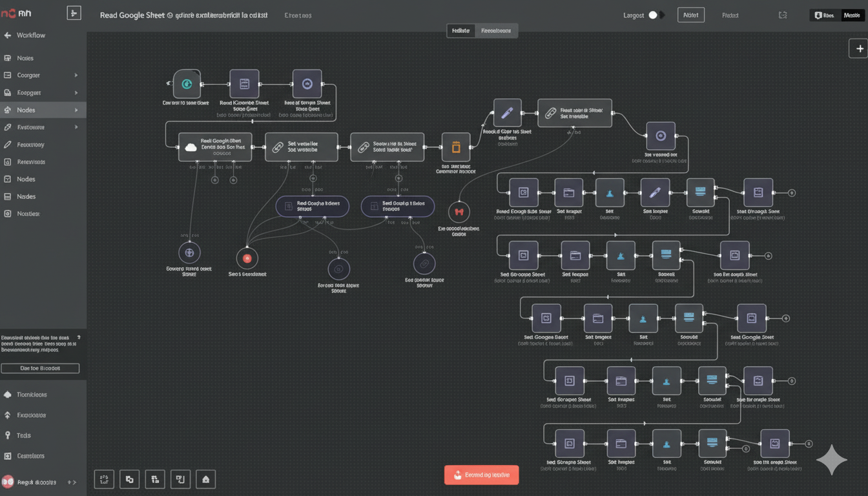The height and width of the screenshot is (496, 868).
Task: Select the teal circular trigger node
Action: pyautogui.click(x=187, y=84)
